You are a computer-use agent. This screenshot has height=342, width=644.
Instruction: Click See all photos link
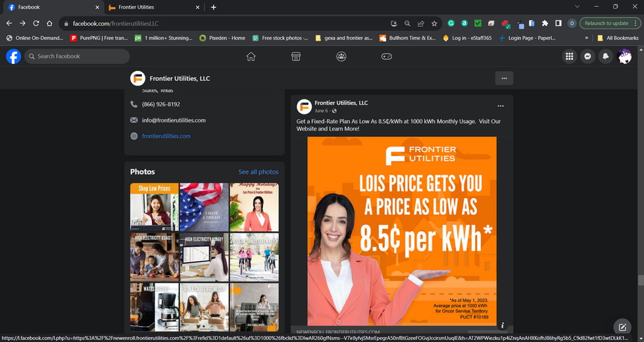[259, 172]
